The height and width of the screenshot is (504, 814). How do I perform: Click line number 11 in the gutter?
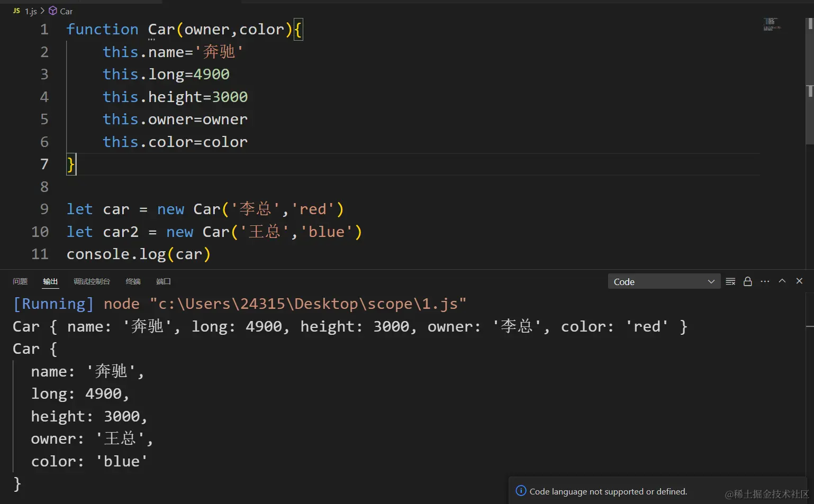40,254
